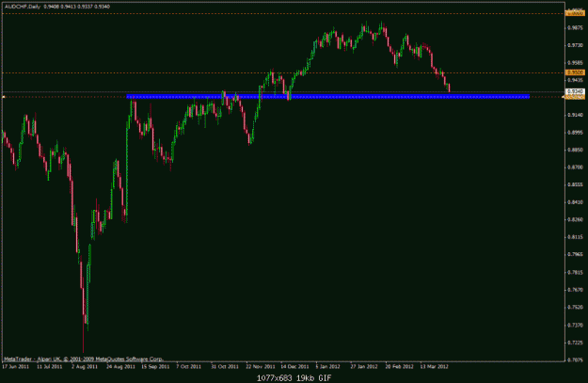Click the 0.8260 price axis label
Image resolution: width=588 pixels, height=383 pixels.
(576, 219)
